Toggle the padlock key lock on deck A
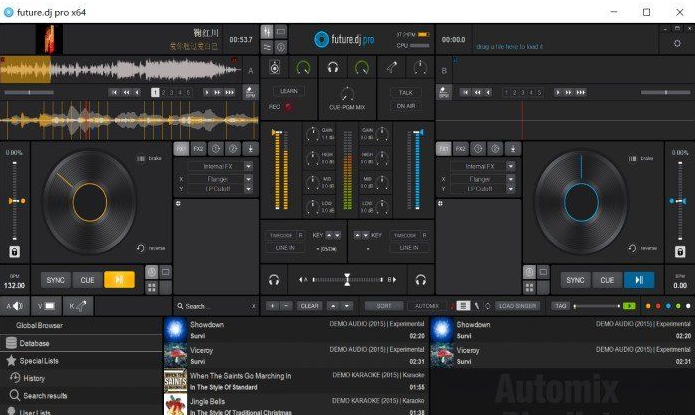695x415 pixels. click(x=15, y=252)
